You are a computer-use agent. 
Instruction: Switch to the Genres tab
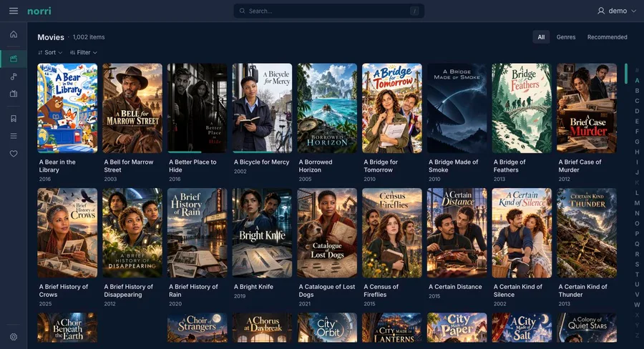coord(566,37)
